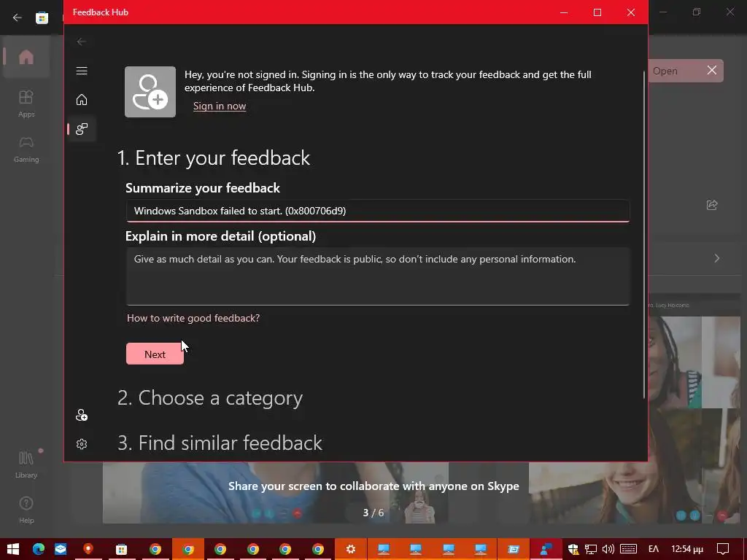Screen dimensions: 747x560
Task: Click the 12:54 taskbar clock
Action: [x=687, y=549]
